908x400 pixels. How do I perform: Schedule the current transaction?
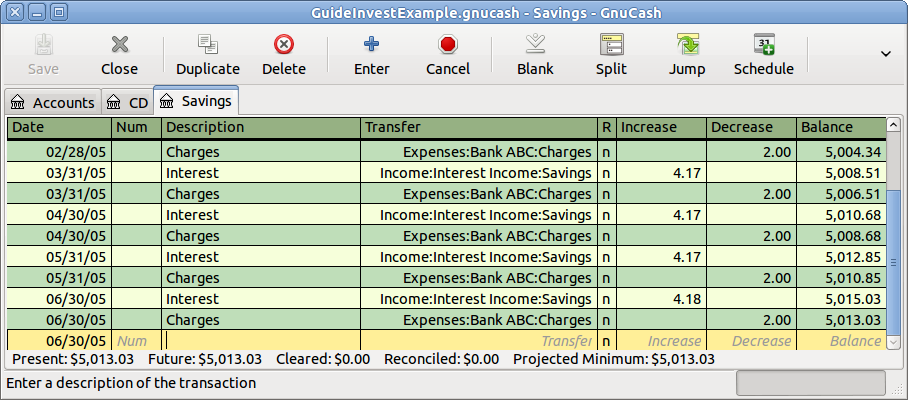coord(764,56)
